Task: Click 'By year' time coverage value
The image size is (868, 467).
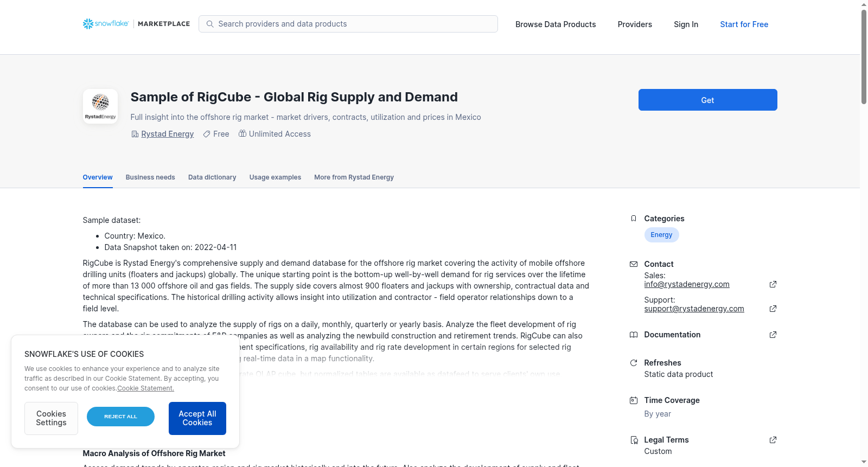Action: [658, 414]
